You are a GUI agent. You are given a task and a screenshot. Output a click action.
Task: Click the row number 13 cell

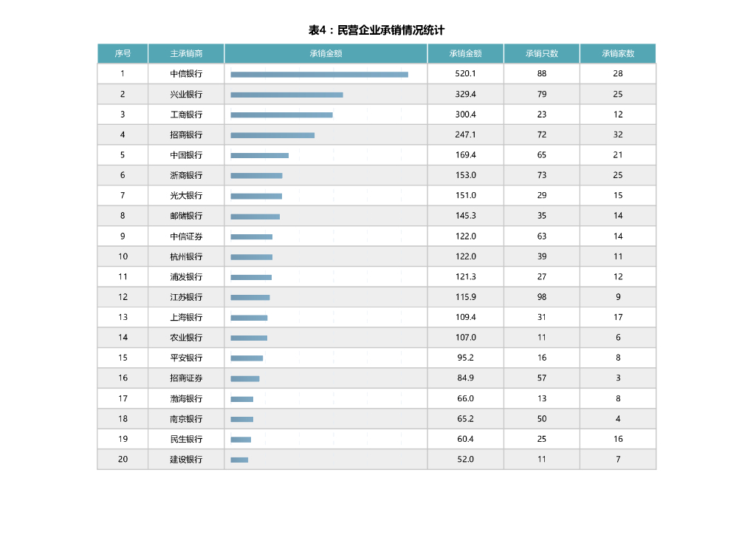tap(123, 318)
